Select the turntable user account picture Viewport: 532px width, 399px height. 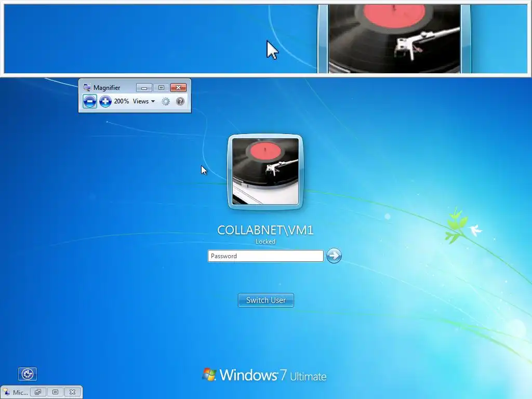click(265, 171)
